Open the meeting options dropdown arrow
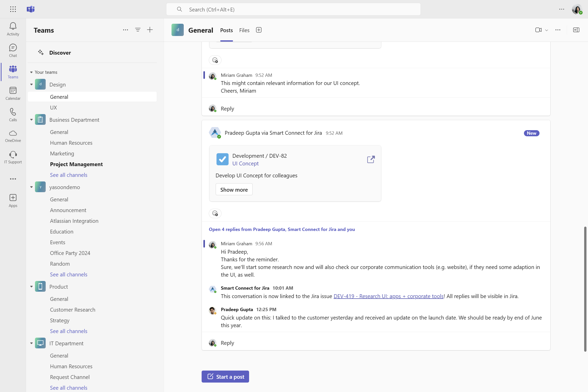Image resolution: width=588 pixels, height=392 pixels. (546, 30)
